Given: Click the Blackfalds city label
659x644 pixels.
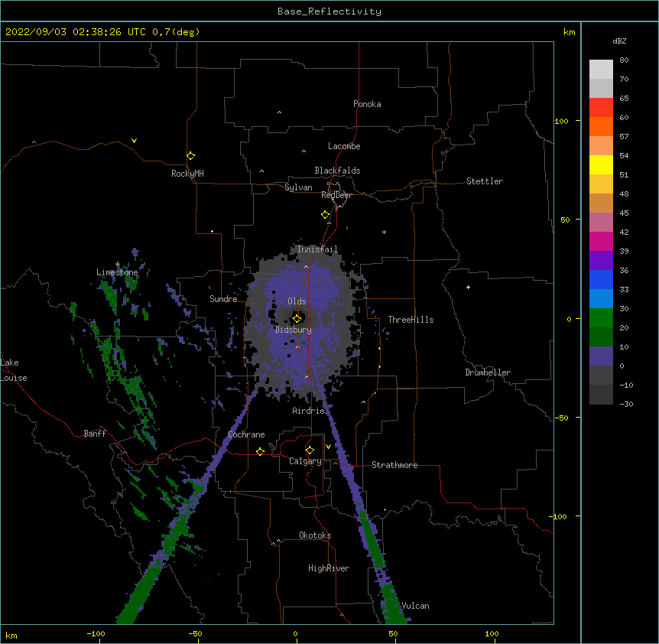Looking at the screenshot, I should click(337, 171).
